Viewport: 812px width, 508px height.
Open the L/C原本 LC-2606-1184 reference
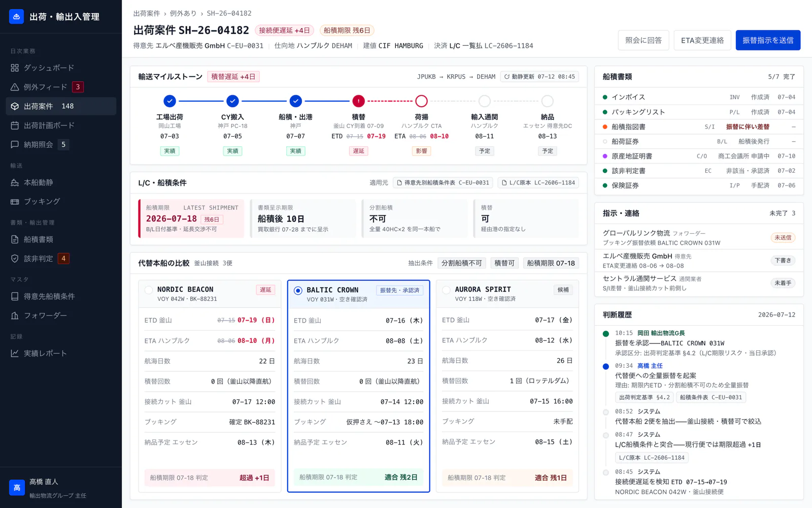tap(538, 183)
